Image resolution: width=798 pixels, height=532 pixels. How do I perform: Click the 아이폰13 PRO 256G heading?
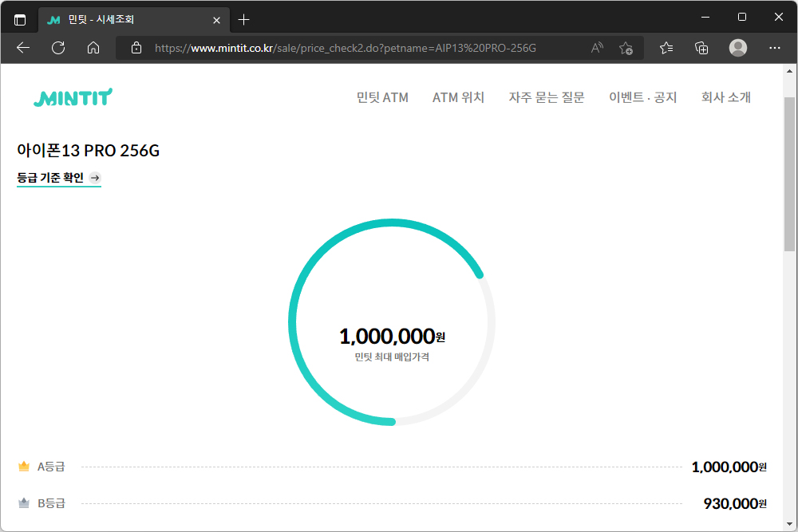point(88,151)
